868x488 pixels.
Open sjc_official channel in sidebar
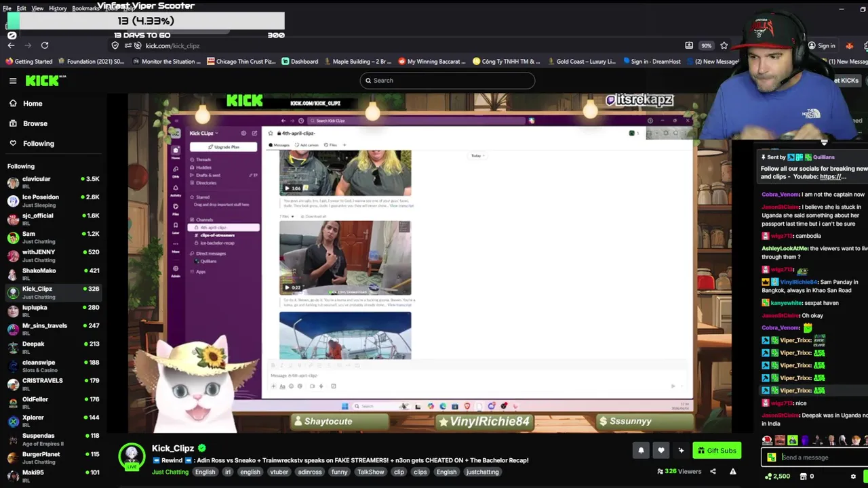click(53, 219)
